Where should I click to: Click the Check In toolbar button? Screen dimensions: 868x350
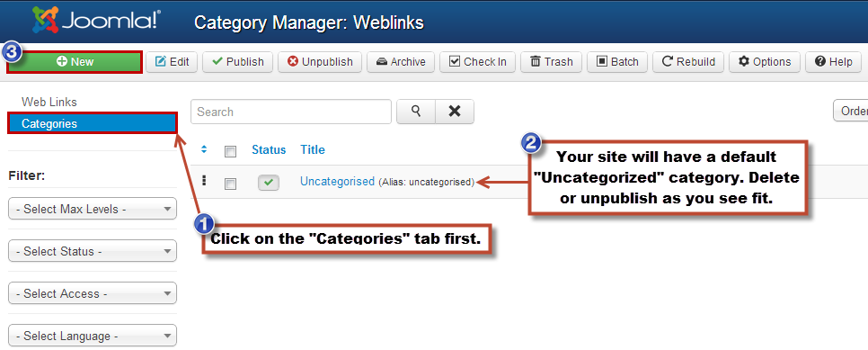[x=478, y=62]
